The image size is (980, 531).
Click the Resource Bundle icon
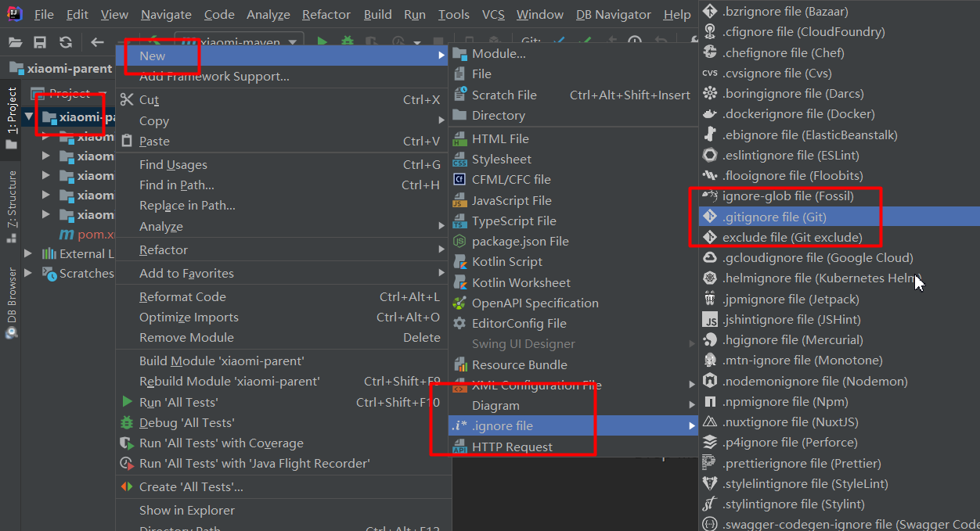point(459,364)
